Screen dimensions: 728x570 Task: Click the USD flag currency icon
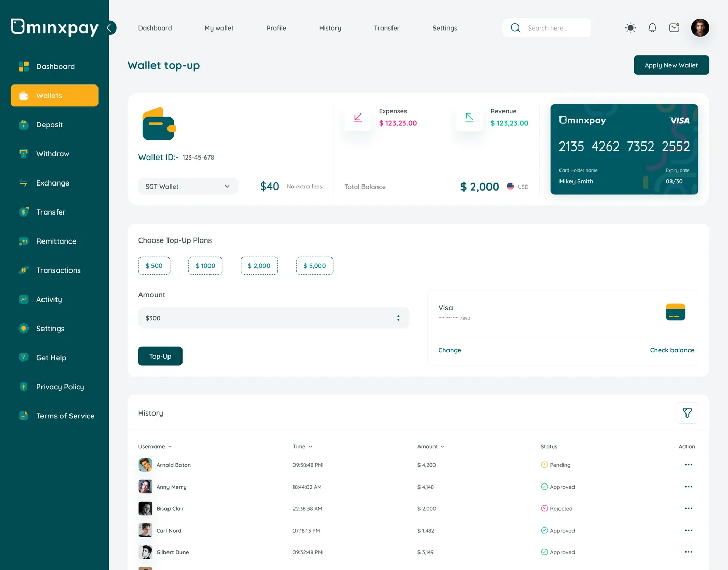point(510,187)
